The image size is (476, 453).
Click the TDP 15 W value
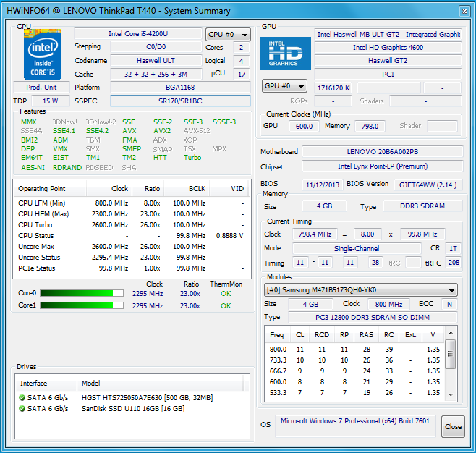coord(51,101)
